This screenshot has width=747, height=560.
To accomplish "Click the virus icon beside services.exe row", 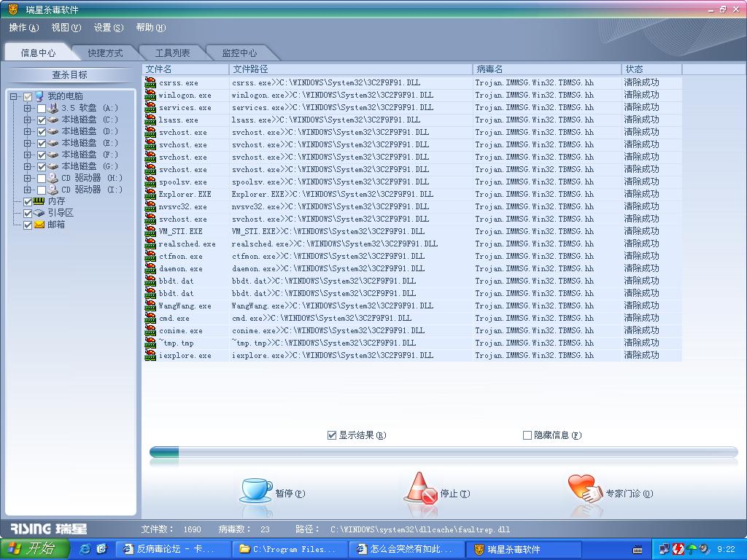I will (x=150, y=107).
